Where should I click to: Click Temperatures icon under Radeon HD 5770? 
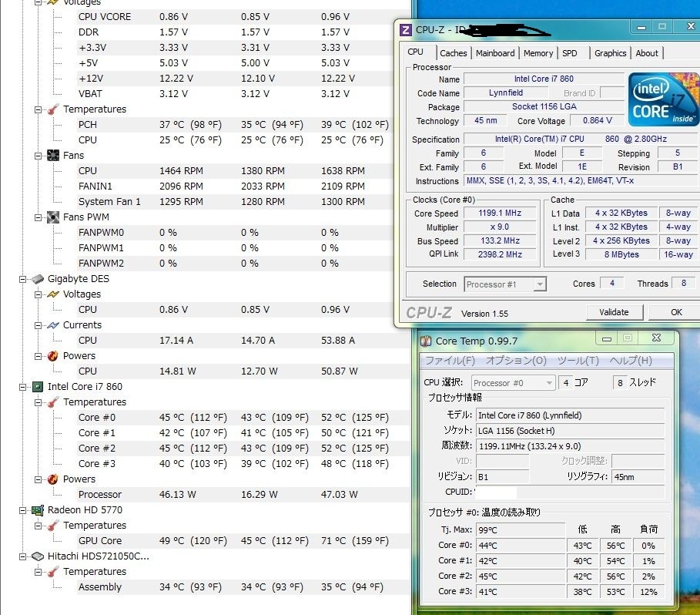tap(53, 526)
